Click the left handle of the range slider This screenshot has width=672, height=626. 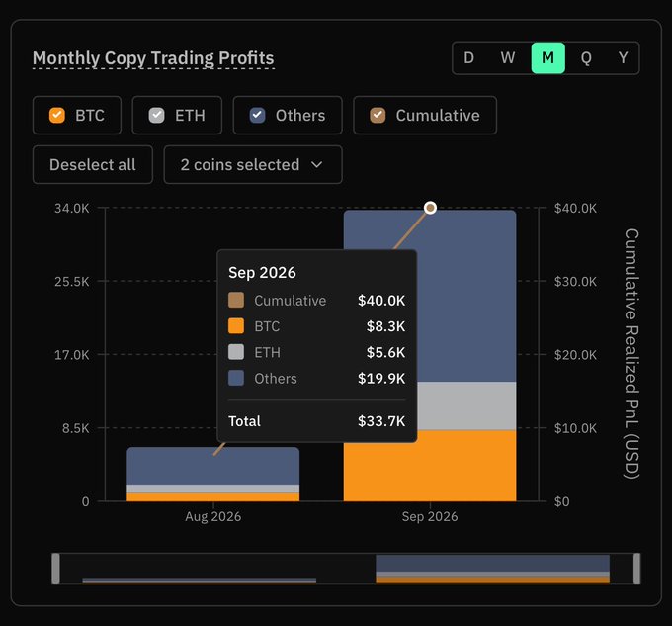click(55, 569)
